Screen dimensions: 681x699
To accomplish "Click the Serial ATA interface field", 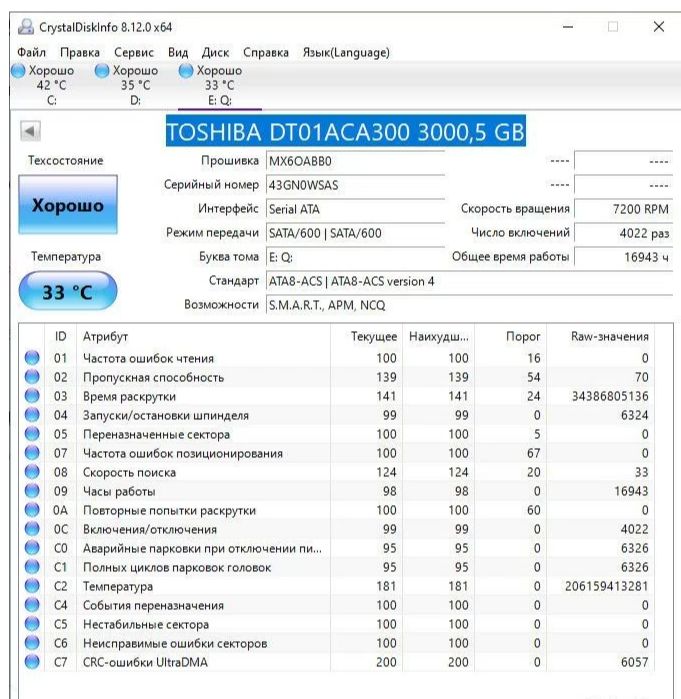I will (x=355, y=209).
